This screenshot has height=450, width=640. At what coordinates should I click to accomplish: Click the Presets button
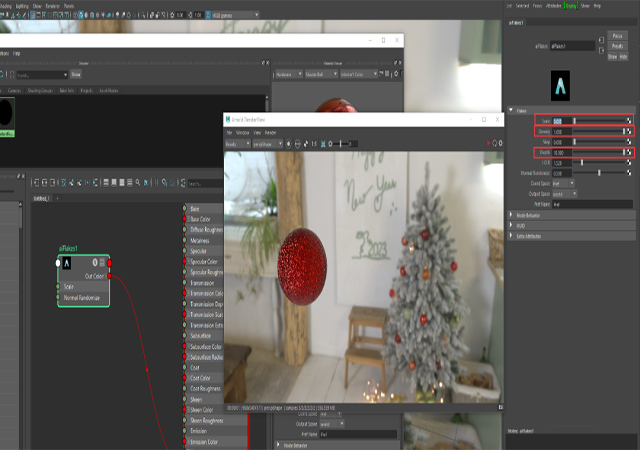point(617,46)
